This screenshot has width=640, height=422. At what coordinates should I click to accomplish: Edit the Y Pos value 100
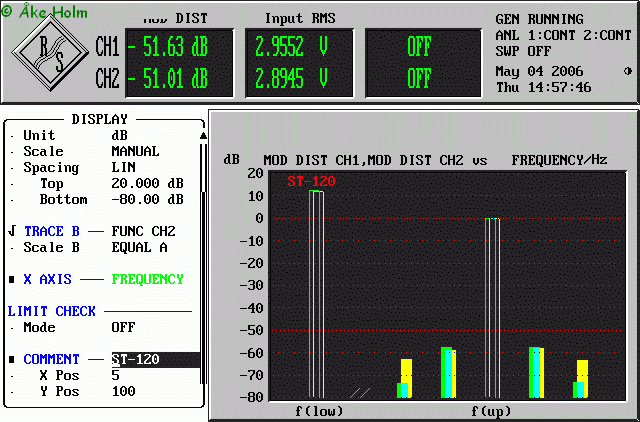pos(124,391)
